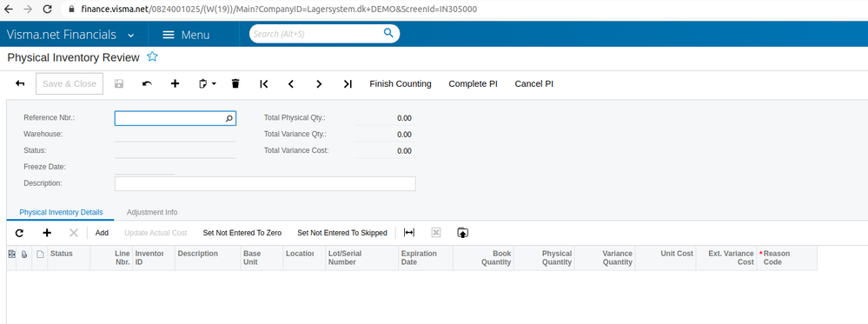Click the Description column header in the grid
This screenshot has height=324, width=868.
208,258
